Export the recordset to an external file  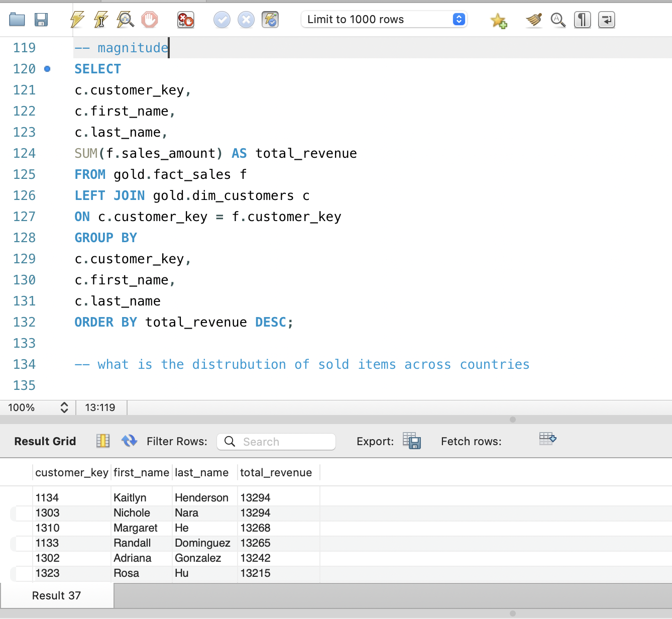pos(411,441)
